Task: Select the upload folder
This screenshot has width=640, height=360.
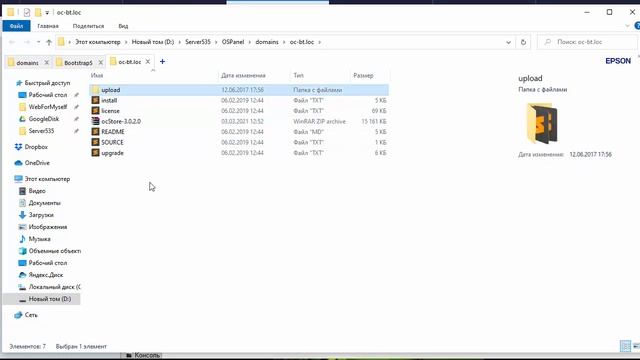Action: pos(239,90)
